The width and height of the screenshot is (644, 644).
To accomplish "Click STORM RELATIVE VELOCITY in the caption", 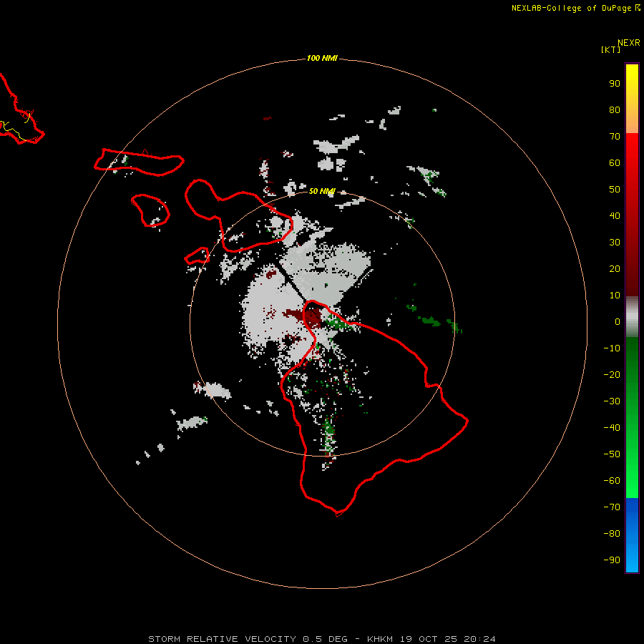I will [222, 639].
